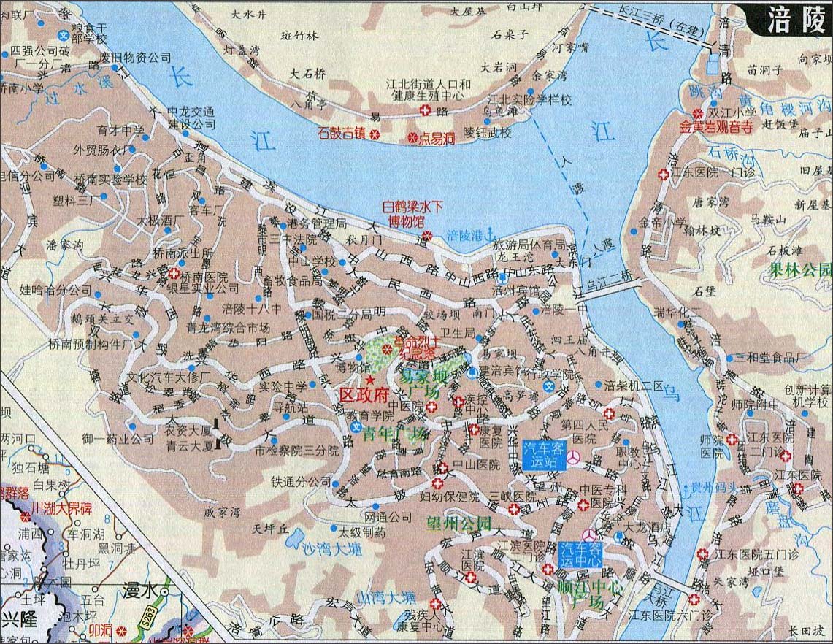Click the hospital cross at 桥南医院
This screenshot has width=833, height=644.
(174, 275)
